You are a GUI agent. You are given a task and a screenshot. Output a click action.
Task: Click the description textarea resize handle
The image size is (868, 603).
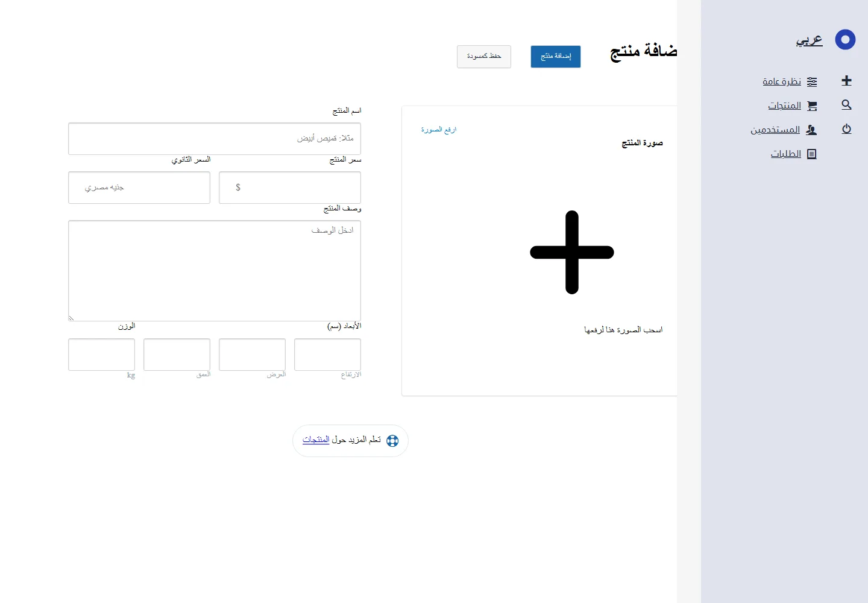72,318
